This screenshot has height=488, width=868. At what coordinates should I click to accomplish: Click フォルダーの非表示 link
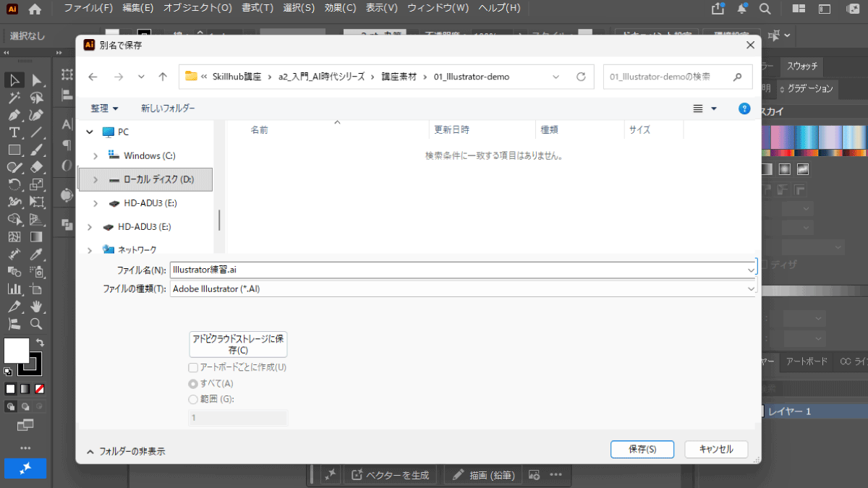[x=126, y=451]
